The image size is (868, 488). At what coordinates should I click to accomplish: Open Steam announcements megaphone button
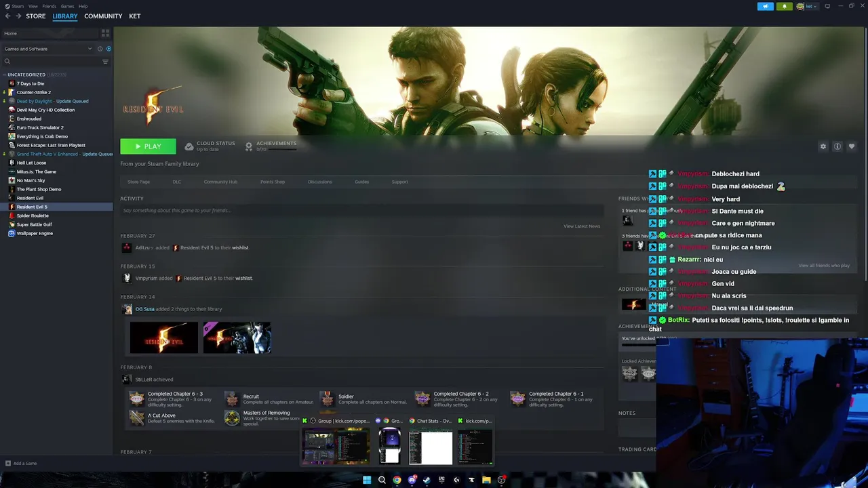766,6
